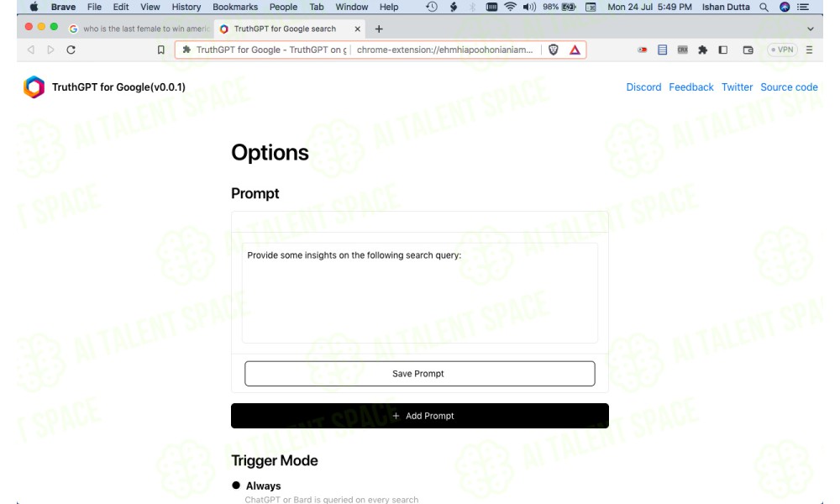Open the Control Center icon

pyautogui.click(x=802, y=7)
